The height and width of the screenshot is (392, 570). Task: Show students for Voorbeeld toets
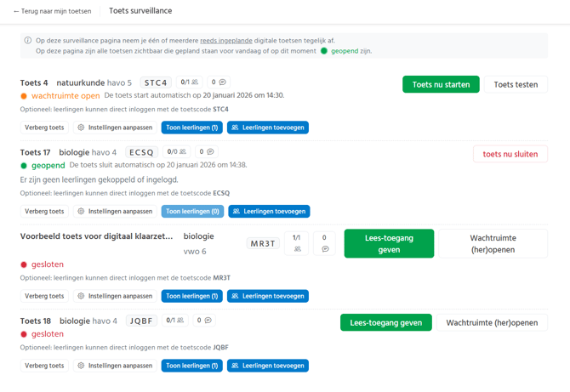191,296
